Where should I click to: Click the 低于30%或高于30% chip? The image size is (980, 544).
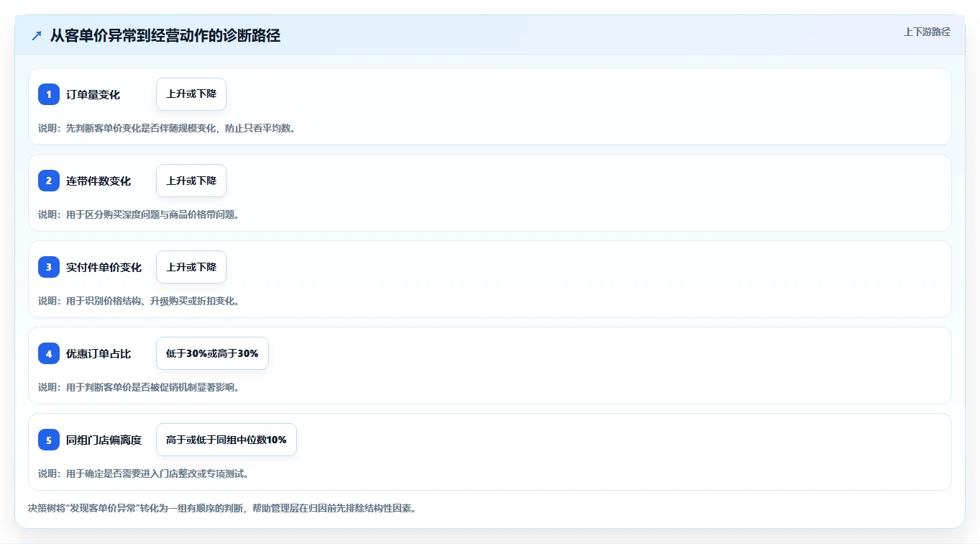[212, 353]
